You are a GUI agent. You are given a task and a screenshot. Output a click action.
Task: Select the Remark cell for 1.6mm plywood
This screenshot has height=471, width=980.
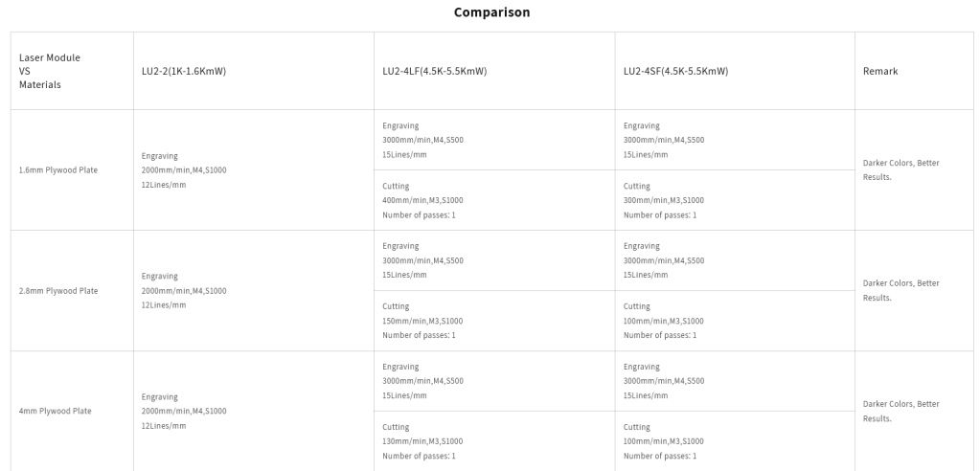[x=900, y=169]
